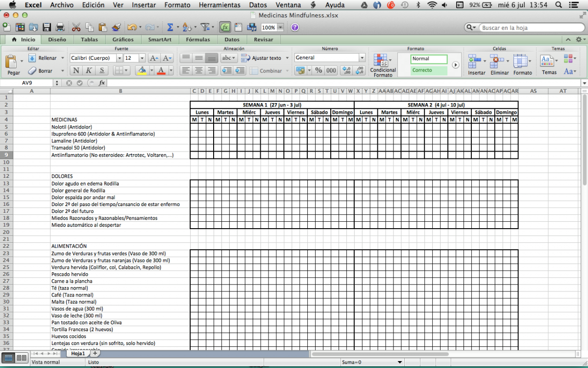Decrease decimal places
This screenshot has width=588, height=368.
coord(360,71)
